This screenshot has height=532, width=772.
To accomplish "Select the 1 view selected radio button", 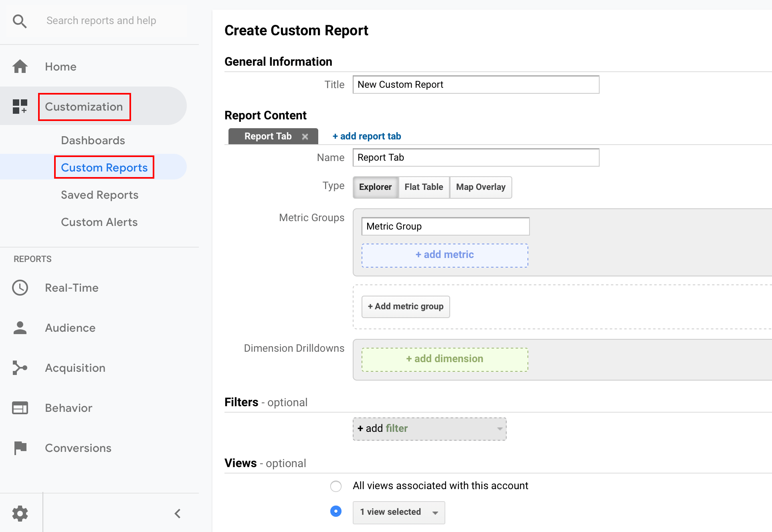I will 336,512.
